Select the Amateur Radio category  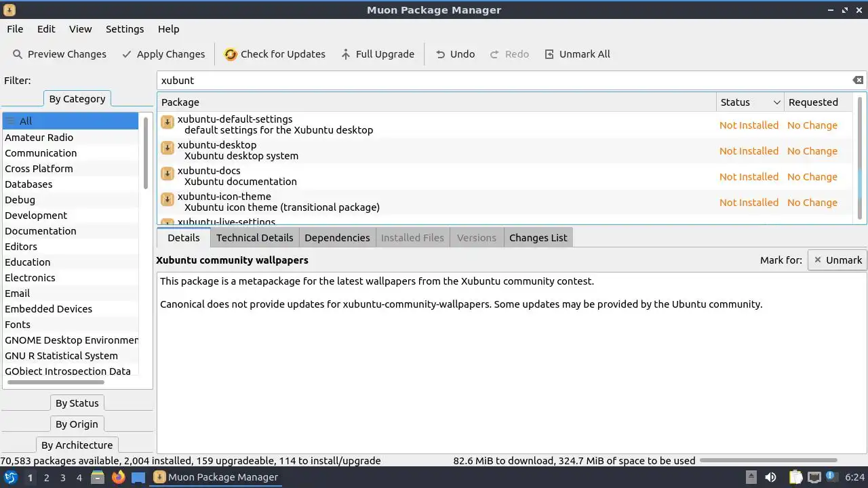pyautogui.click(x=71, y=138)
